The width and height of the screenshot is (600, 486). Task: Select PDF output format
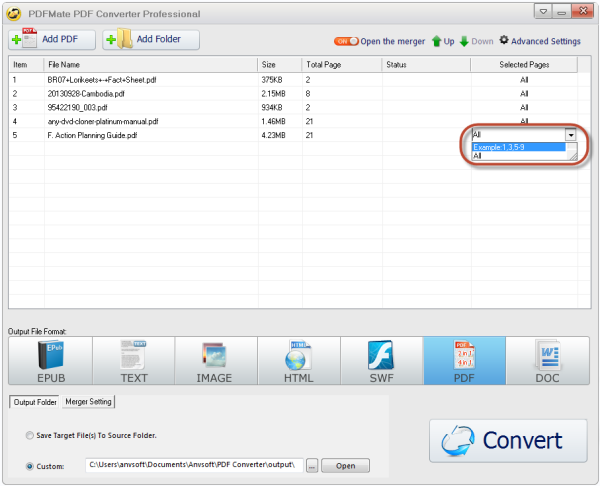click(464, 361)
